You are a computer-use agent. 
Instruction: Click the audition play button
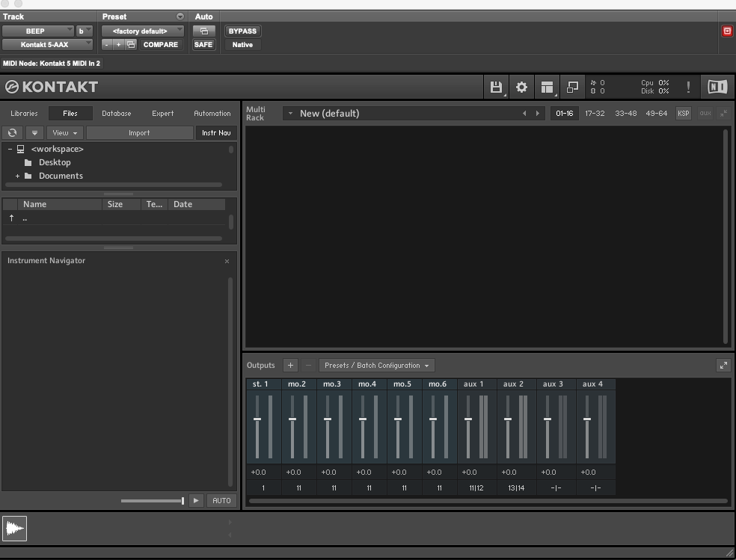click(196, 500)
